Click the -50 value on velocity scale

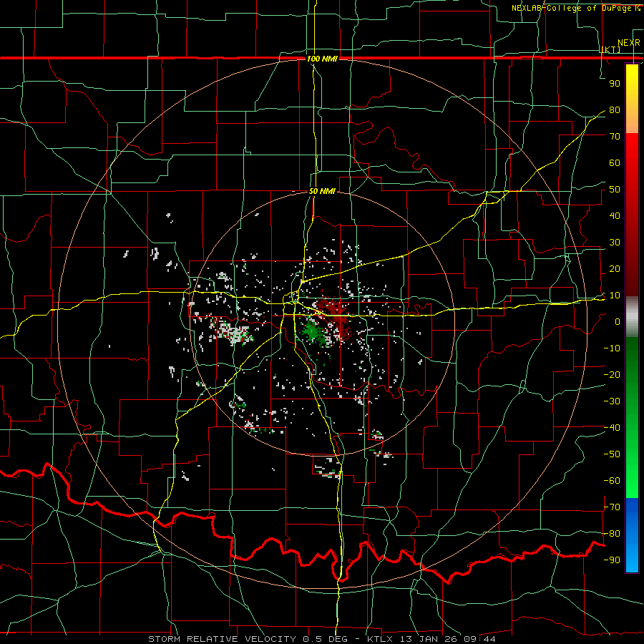612,454
